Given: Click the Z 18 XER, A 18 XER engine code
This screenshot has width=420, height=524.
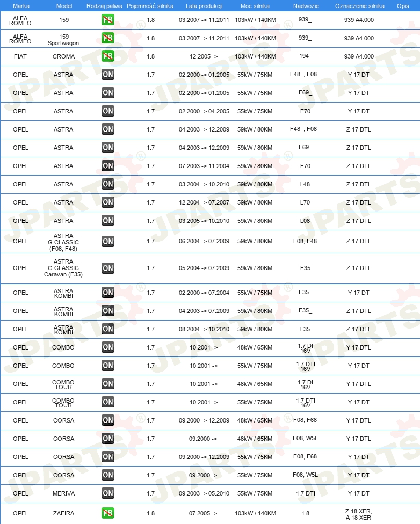Looking at the screenshot, I should click(358, 514).
